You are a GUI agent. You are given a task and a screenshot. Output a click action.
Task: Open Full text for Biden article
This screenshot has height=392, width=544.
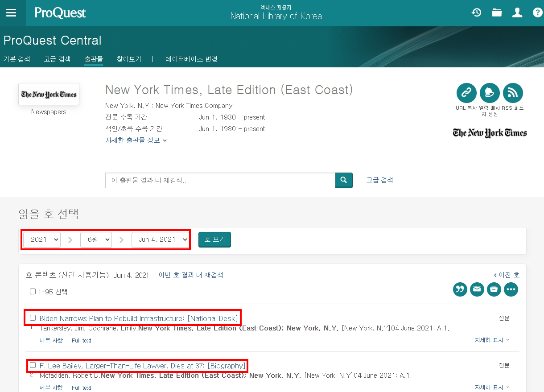pos(82,340)
